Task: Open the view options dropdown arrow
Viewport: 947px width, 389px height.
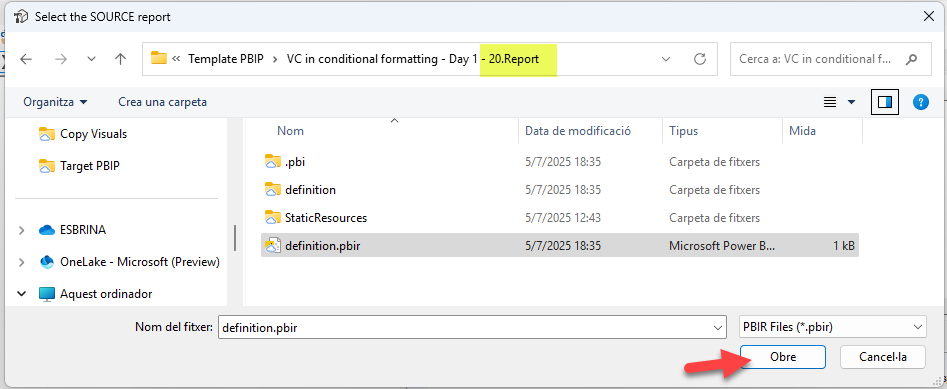Action: 852,102
